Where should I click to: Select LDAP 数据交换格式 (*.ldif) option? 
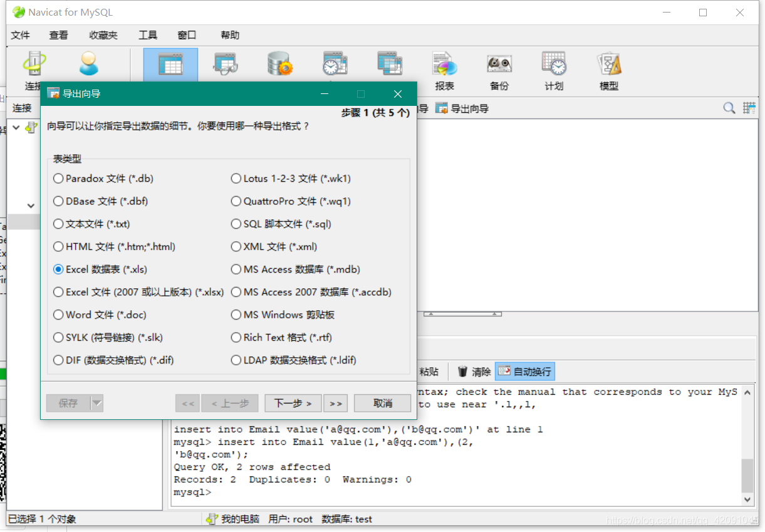(293, 360)
